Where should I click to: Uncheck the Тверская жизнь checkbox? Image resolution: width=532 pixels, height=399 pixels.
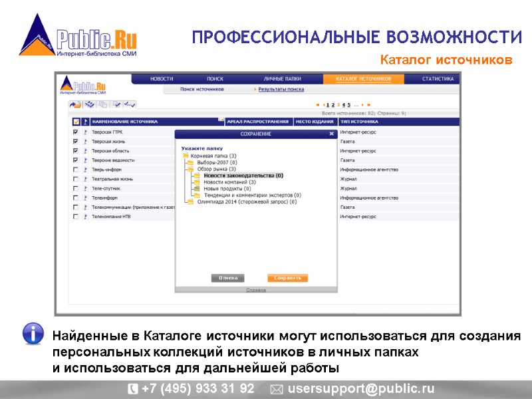click(x=76, y=142)
